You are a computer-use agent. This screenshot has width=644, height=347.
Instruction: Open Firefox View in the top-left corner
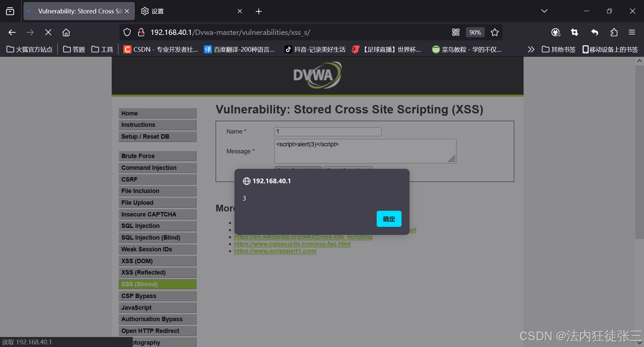(x=10, y=11)
